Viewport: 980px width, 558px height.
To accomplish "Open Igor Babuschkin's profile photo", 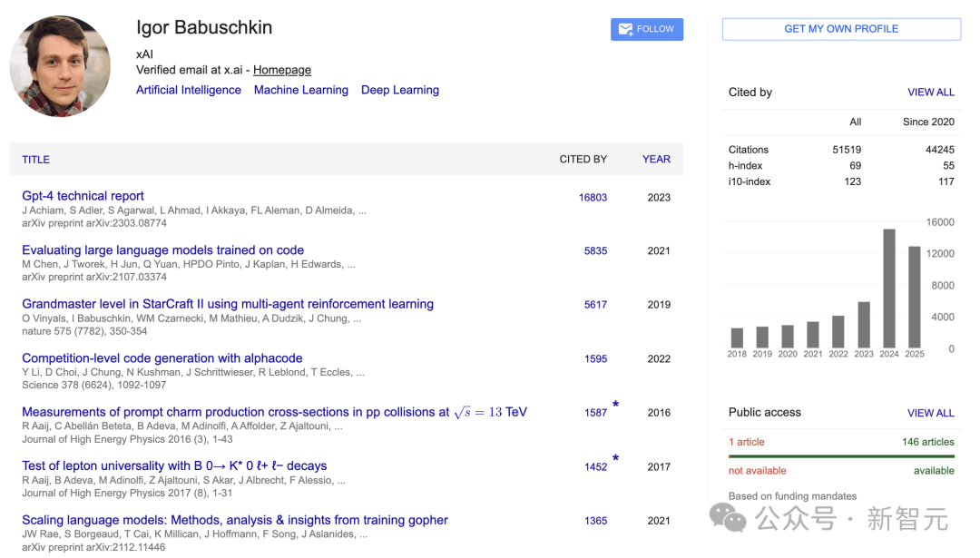I will click(x=60, y=66).
